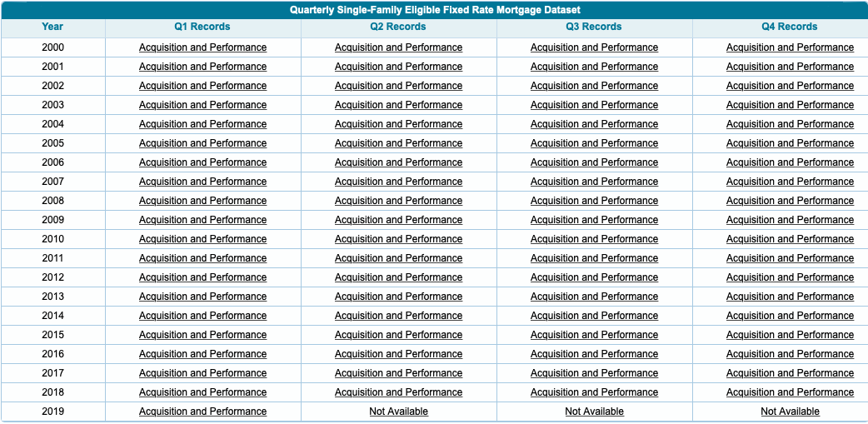Click 2019 Q2 Not Available link
The width and height of the screenshot is (868, 424).
(x=398, y=412)
